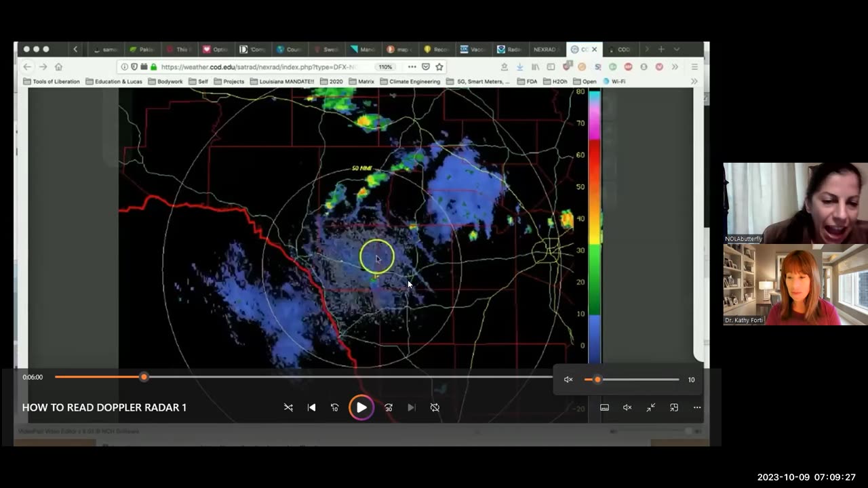The width and height of the screenshot is (868, 488).
Task: Open FDA bookmark folder
Action: (x=526, y=81)
